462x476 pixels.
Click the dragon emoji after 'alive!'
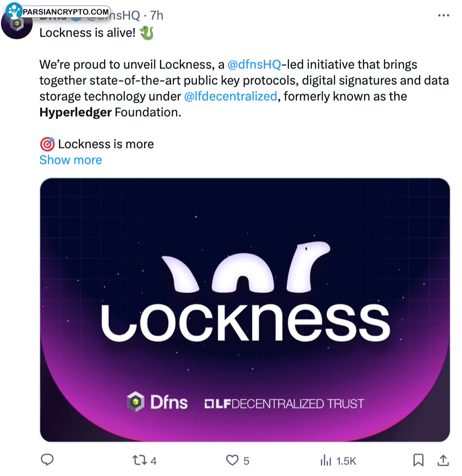coord(146,33)
